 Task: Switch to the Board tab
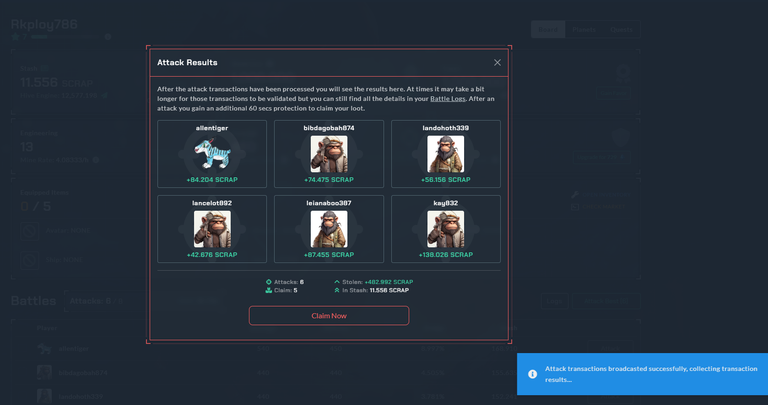(548, 30)
